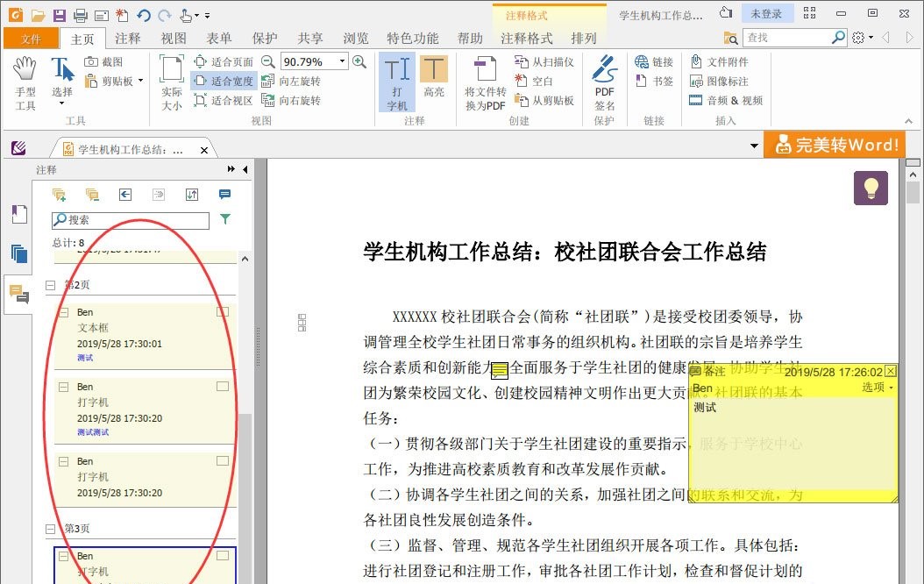Check the checkbox on Ben's 文本框 comment

pos(223,310)
